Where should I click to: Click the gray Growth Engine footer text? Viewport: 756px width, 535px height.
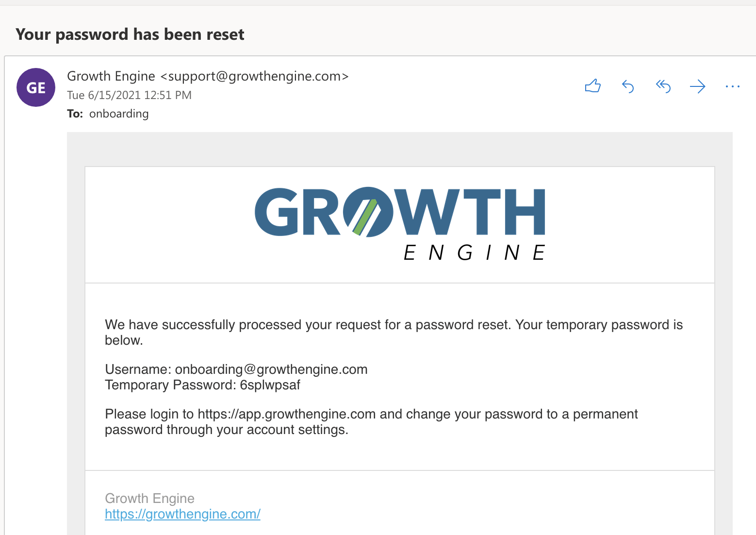149,499
